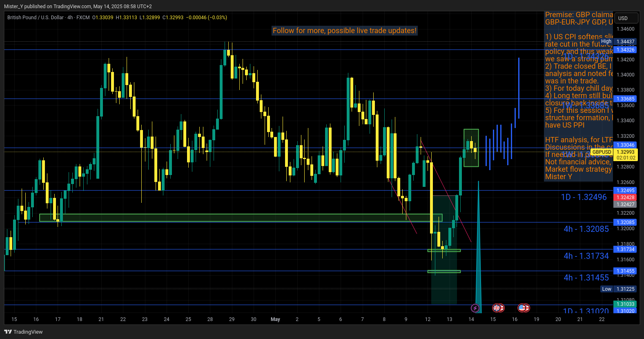The height and width of the screenshot is (339, 644).
Task: Select the High 1.34437 price label
Action: click(x=618, y=42)
